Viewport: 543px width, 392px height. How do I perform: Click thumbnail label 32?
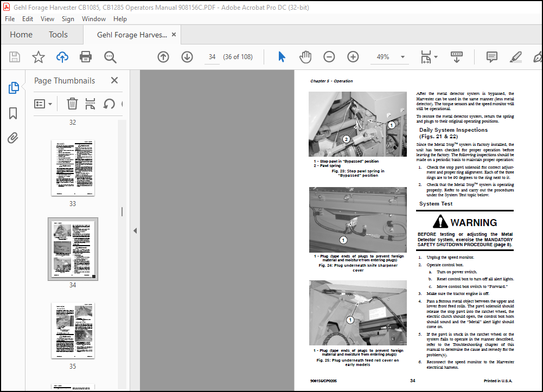(72, 123)
